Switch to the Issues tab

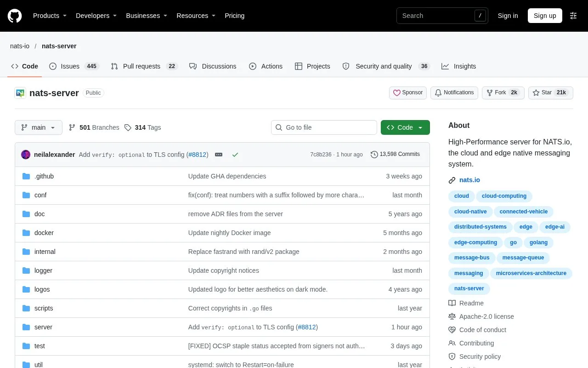point(73,66)
